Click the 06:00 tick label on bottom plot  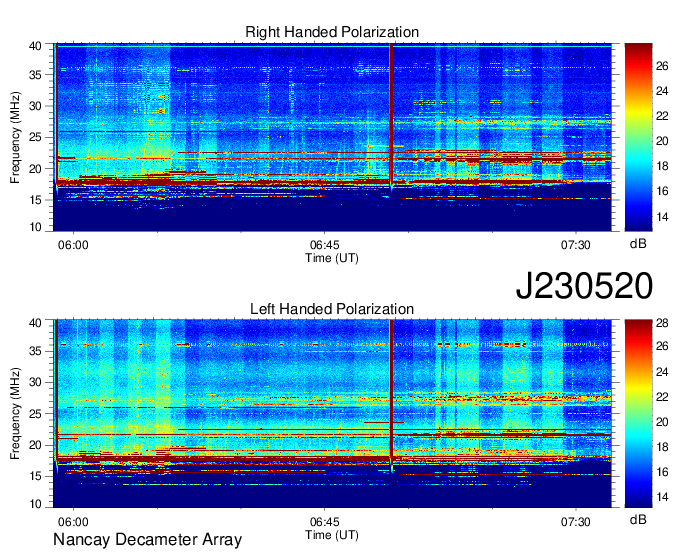pyautogui.click(x=73, y=522)
